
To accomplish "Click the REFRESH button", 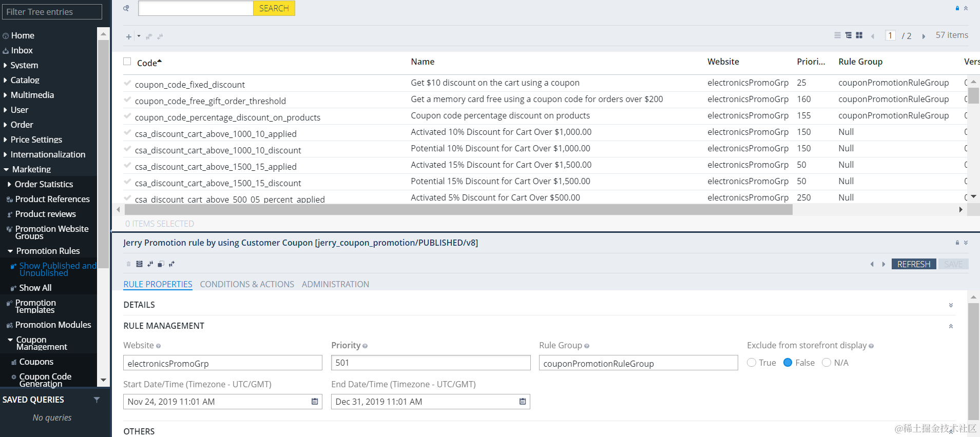I will pos(914,264).
